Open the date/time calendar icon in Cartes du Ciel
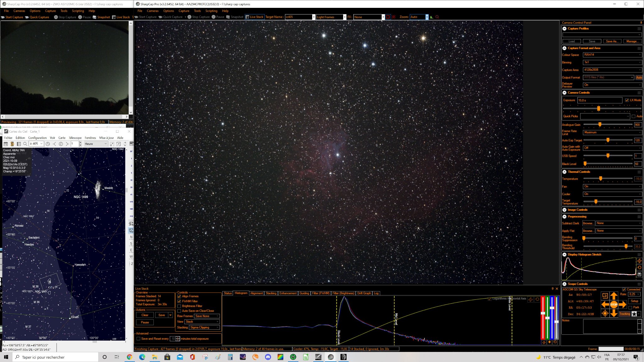644x362 pixels. pyautogui.click(x=5, y=144)
